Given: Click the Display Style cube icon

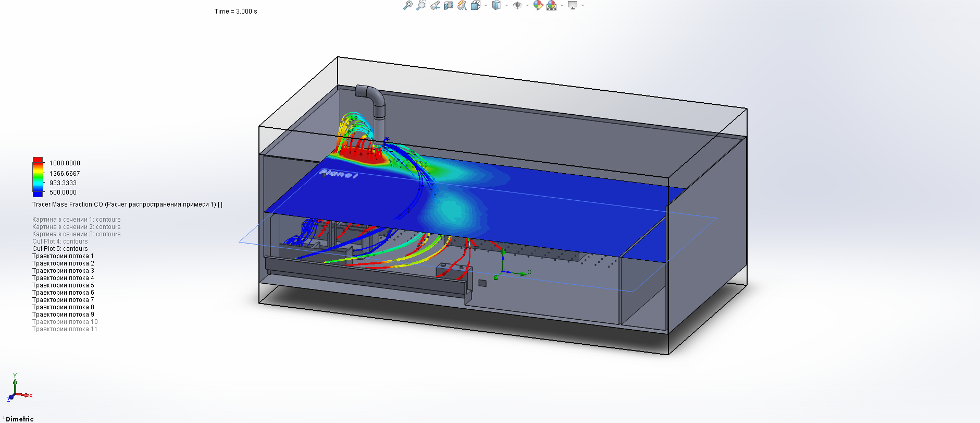Looking at the screenshot, I should pyautogui.click(x=497, y=5).
